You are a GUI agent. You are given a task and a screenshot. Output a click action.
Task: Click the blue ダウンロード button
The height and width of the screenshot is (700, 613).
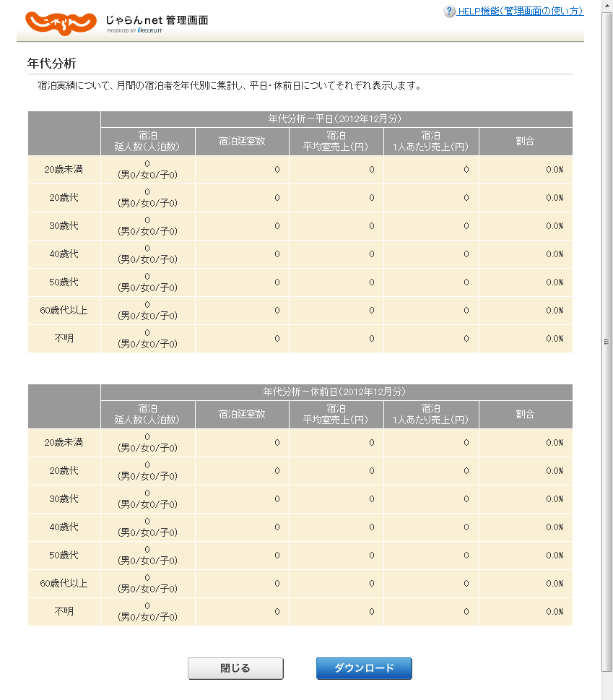point(364,668)
